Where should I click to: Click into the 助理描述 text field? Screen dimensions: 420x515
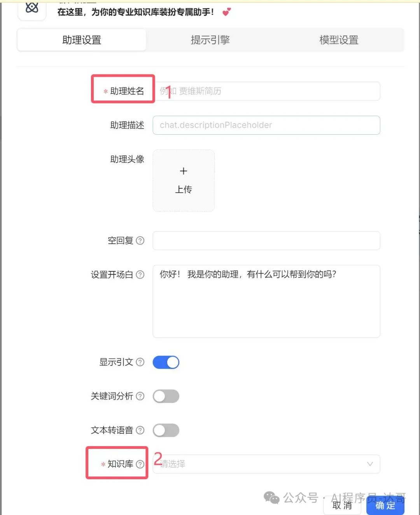click(x=266, y=125)
